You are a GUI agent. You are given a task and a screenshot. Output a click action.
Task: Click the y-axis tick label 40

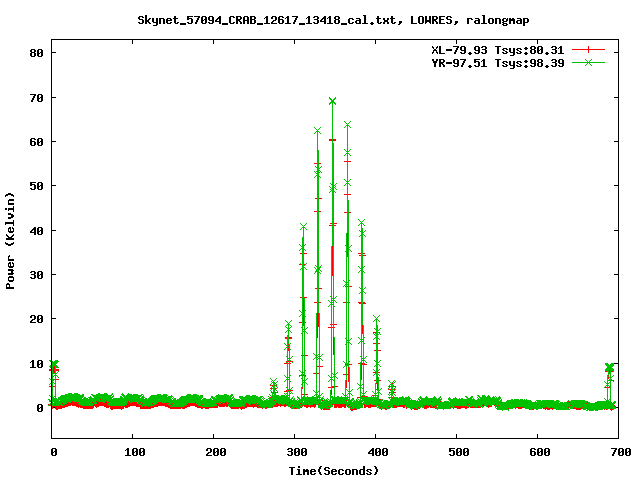pyautogui.click(x=36, y=231)
